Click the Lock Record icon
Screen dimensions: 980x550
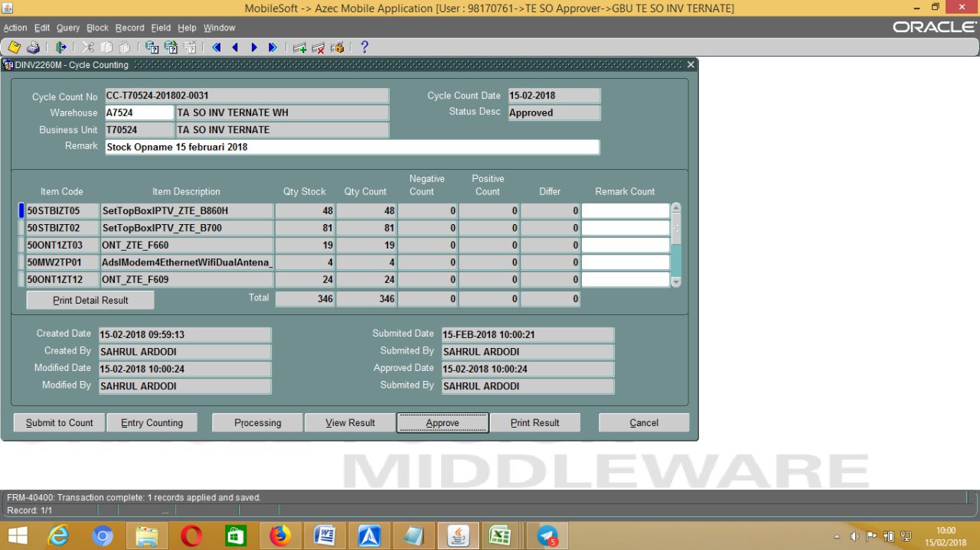338,47
